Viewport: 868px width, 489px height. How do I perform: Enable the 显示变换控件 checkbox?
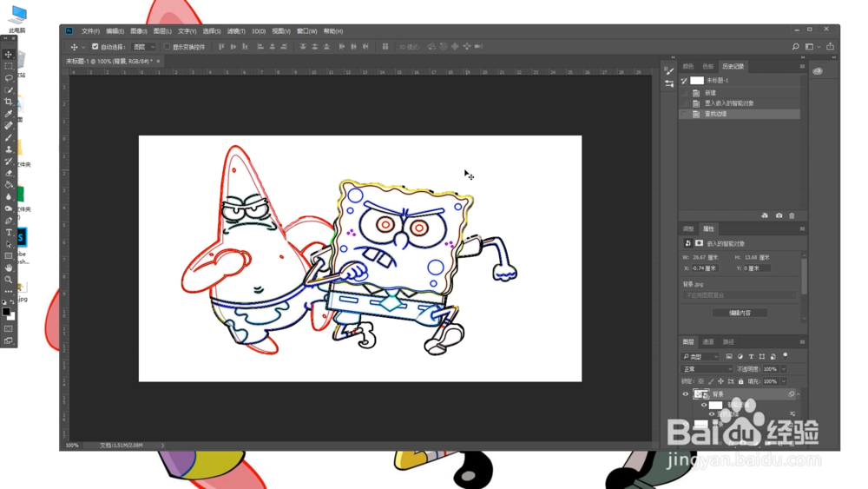pyautogui.click(x=168, y=47)
